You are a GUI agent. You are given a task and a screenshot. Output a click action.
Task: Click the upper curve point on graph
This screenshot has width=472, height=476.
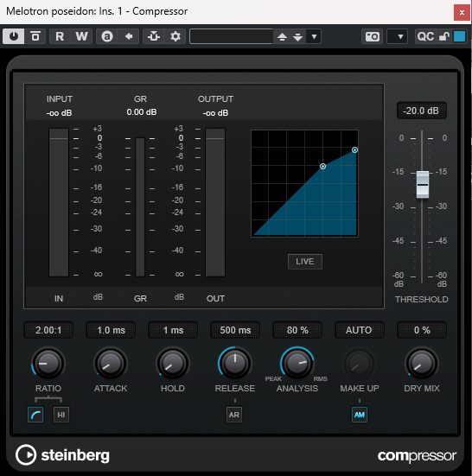coord(354,150)
